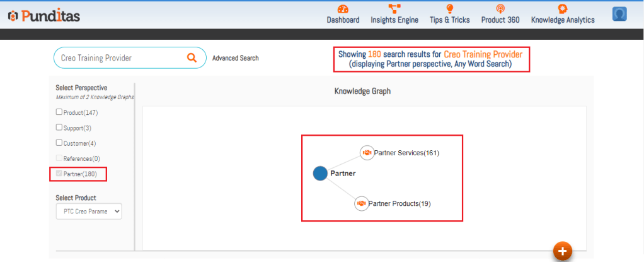Click the Punditas logo
This screenshot has height=262, width=644.
coord(44,16)
